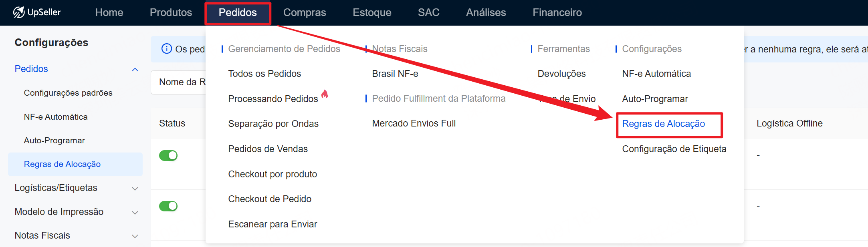Expand the Notas Fiscais sidebar section

[x=135, y=236]
